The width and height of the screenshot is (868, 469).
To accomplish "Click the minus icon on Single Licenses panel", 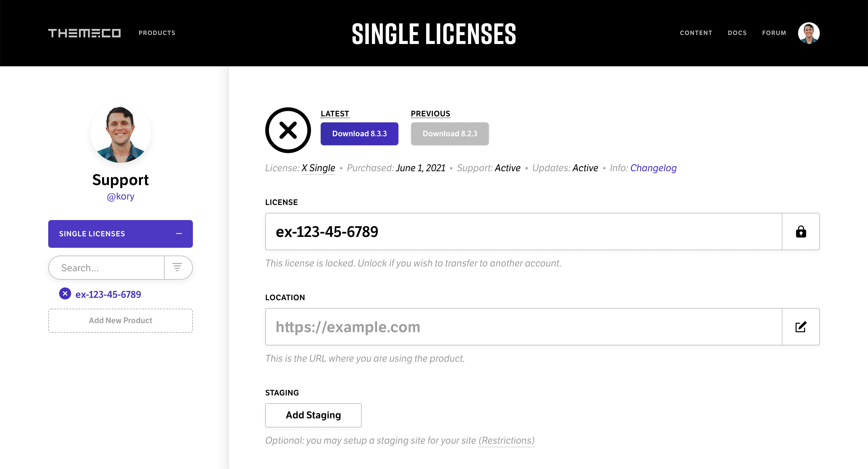I will click(179, 234).
